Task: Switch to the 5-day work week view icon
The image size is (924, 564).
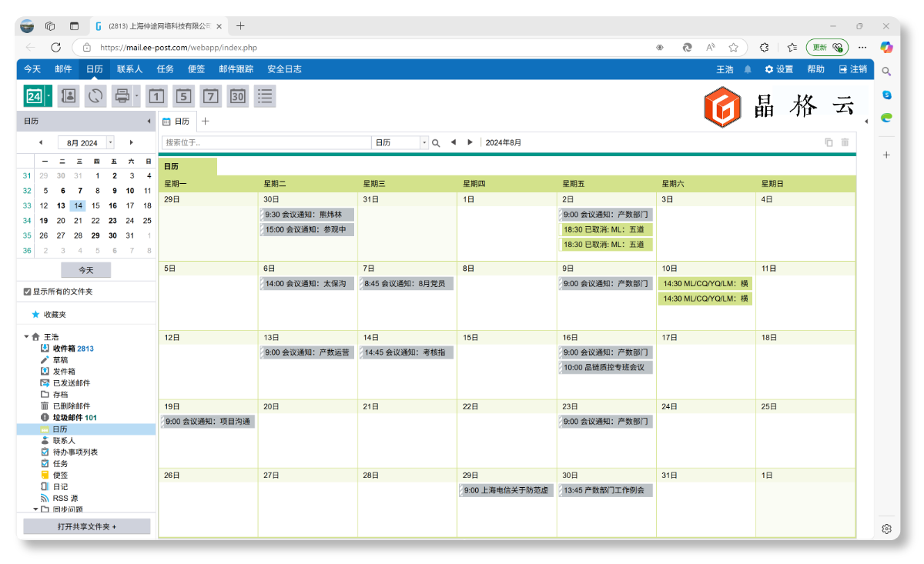Action: 183,96
